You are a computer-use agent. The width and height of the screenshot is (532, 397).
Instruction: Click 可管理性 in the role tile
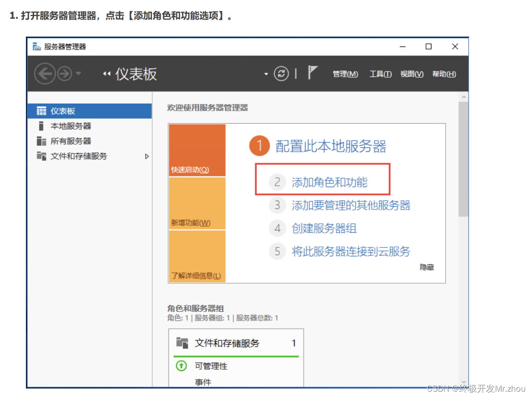pyautogui.click(x=211, y=366)
